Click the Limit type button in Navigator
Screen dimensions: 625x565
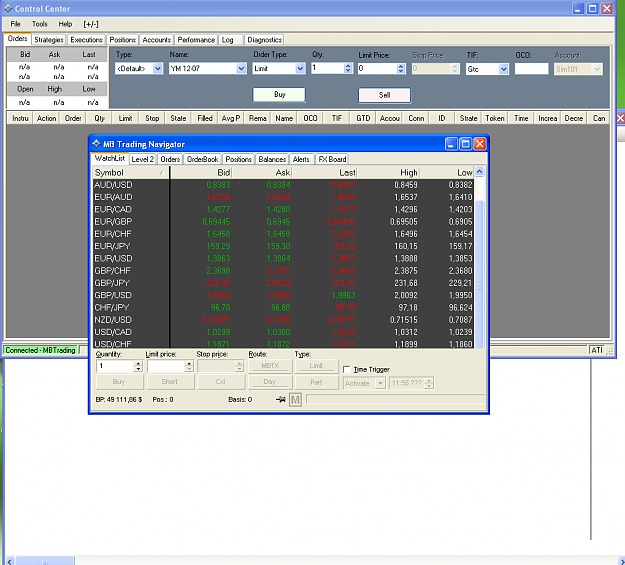[316, 366]
